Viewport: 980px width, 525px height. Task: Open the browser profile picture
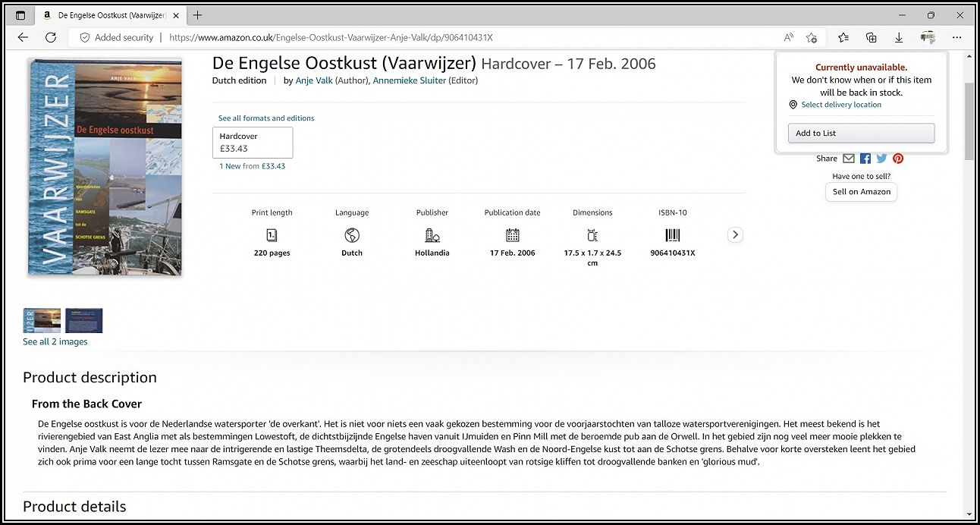[927, 37]
